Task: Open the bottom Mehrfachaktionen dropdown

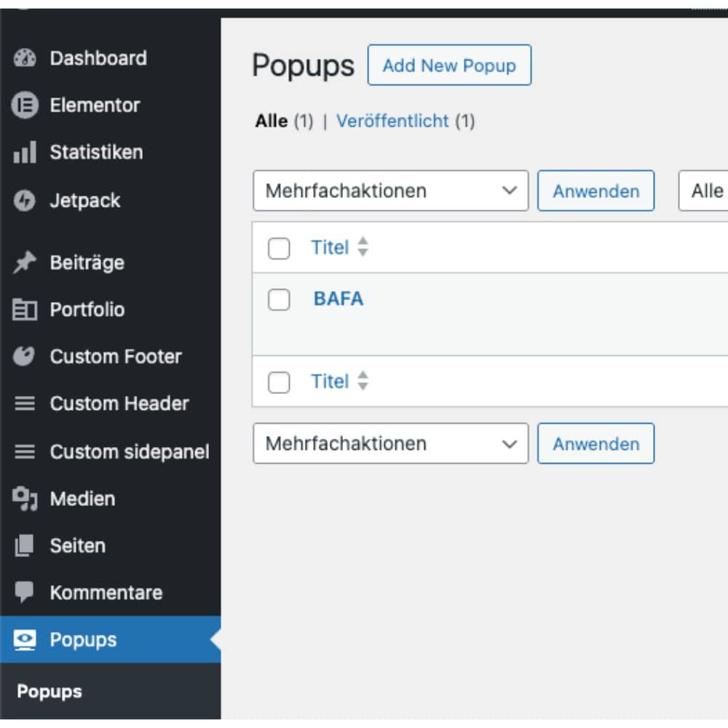Action: pos(390,443)
